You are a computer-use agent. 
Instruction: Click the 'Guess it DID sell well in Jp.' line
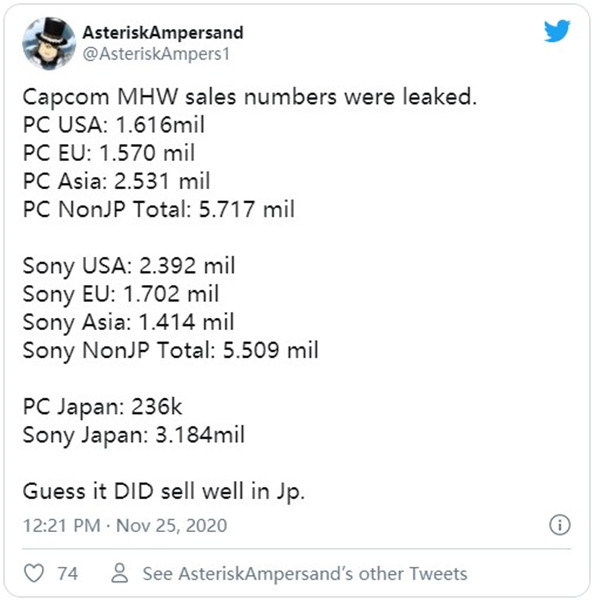click(164, 492)
